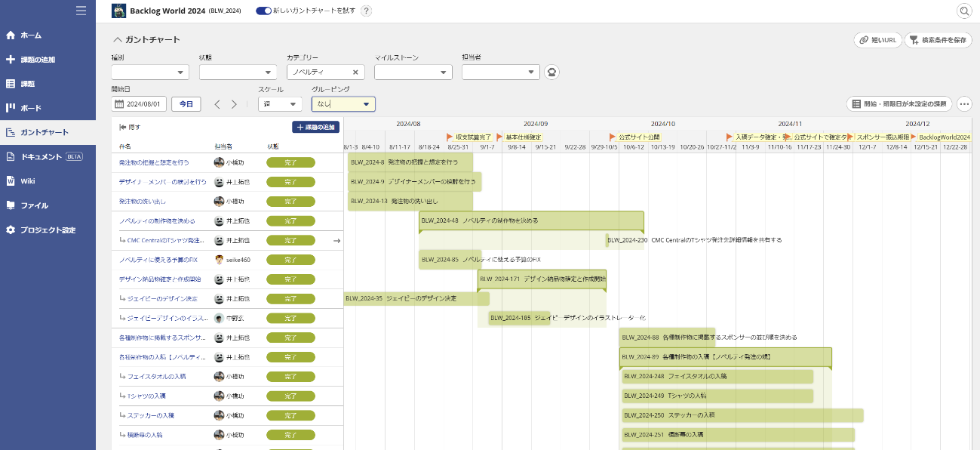This screenshot has height=450, width=980.
Task: Open the 種別 dropdown
Action: [x=150, y=72]
